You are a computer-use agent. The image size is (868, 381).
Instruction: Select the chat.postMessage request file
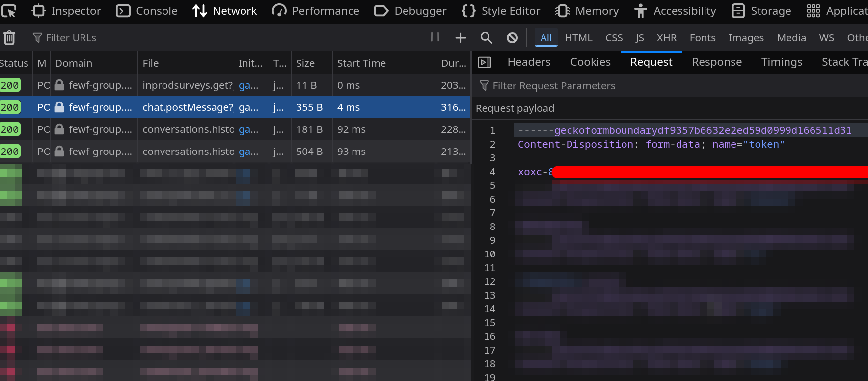tap(188, 107)
